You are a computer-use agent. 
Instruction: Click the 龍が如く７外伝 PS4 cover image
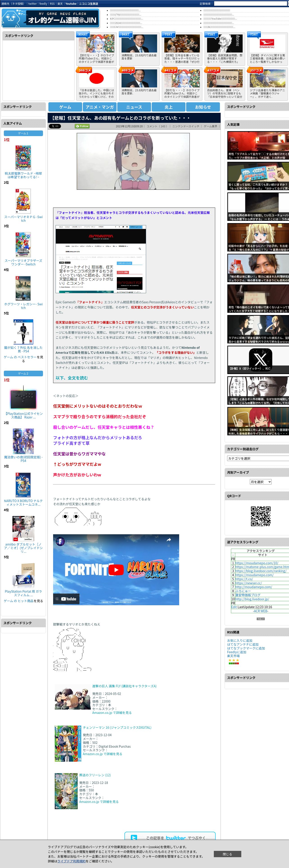(23, 332)
